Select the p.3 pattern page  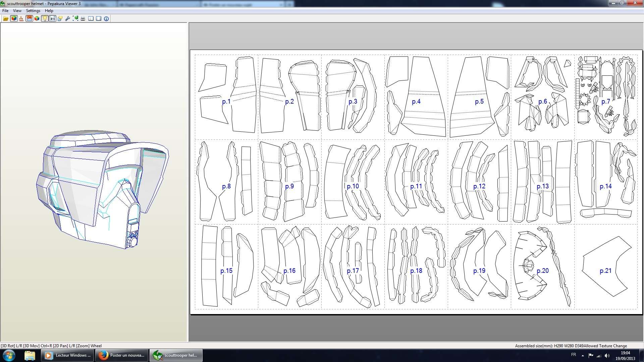[x=353, y=97]
